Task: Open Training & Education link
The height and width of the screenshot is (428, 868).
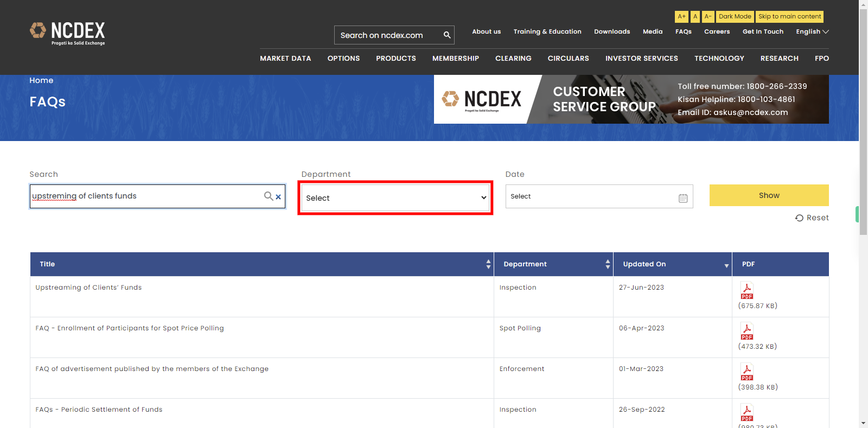Action: click(547, 31)
